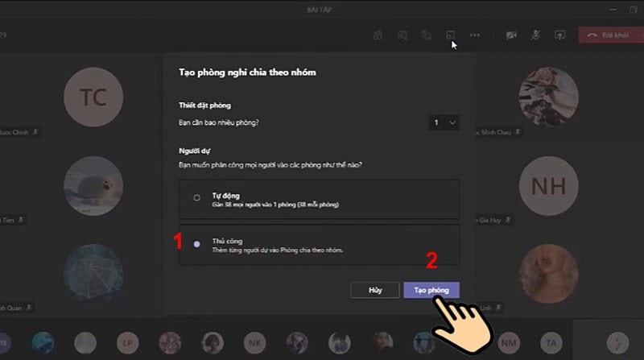Screen dimensions: 644x360
Task: Minimize the BÀI TẬP meeting window
Action: coord(613,9)
